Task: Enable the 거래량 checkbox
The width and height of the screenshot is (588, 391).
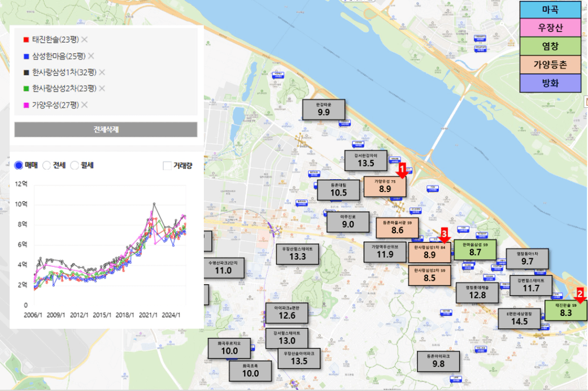Action: point(167,166)
